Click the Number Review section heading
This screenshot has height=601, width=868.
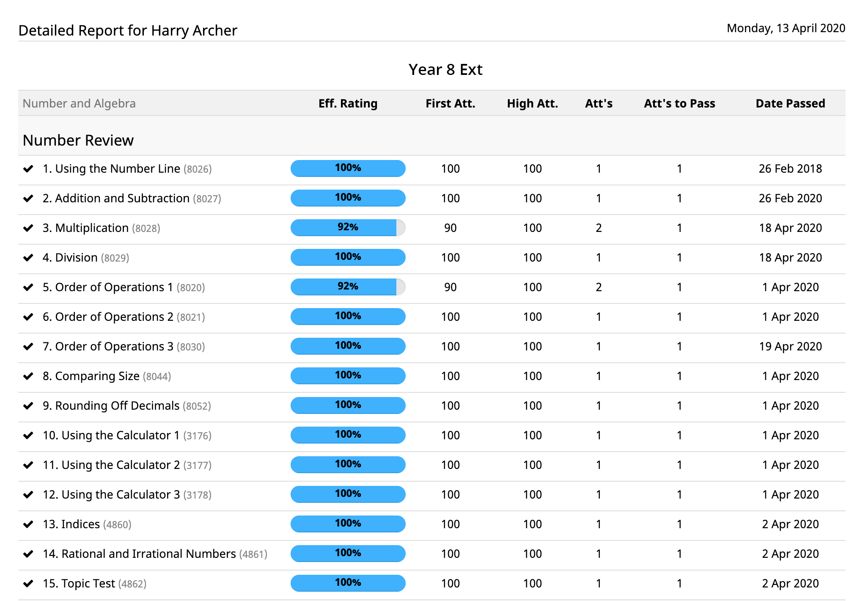[x=78, y=141]
